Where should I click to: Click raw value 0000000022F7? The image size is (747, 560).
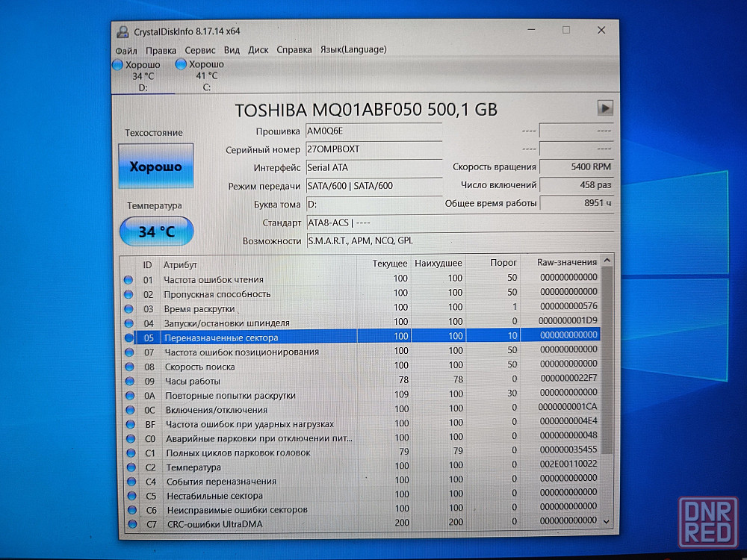coord(568,378)
